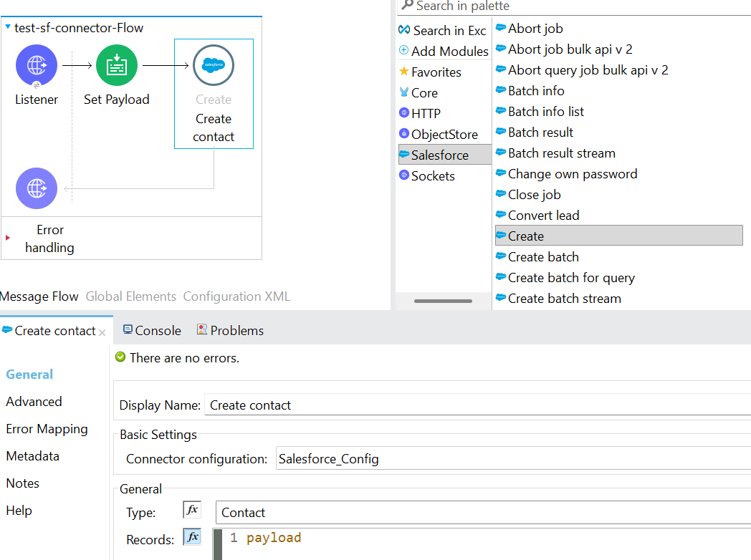Choose Batch info list operation
This screenshot has height=560, width=751.
[540, 112]
